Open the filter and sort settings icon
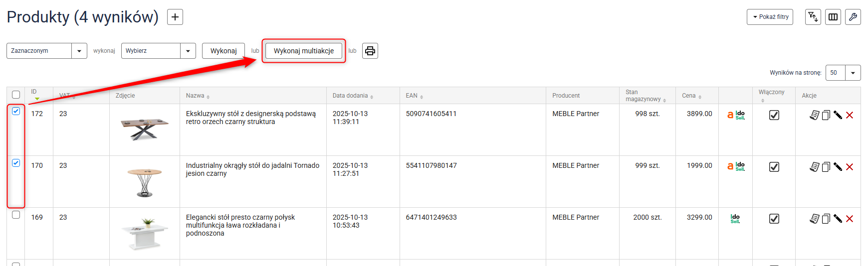 [x=813, y=17]
